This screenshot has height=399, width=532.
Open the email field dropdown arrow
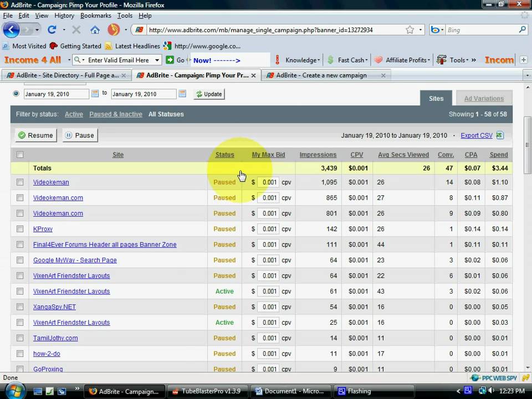tap(157, 60)
